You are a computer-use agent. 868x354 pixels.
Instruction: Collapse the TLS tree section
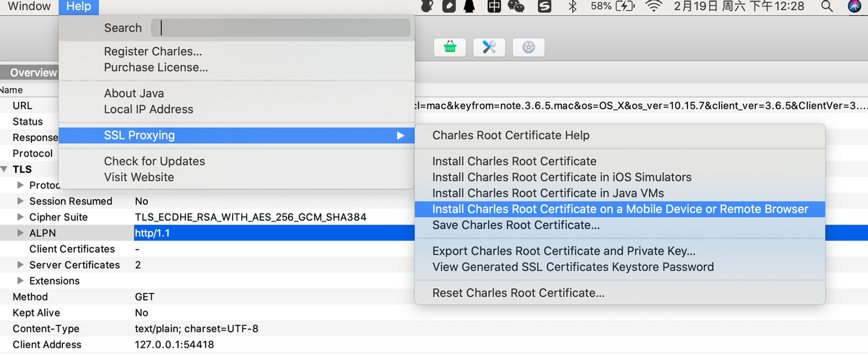(x=6, y=169)
